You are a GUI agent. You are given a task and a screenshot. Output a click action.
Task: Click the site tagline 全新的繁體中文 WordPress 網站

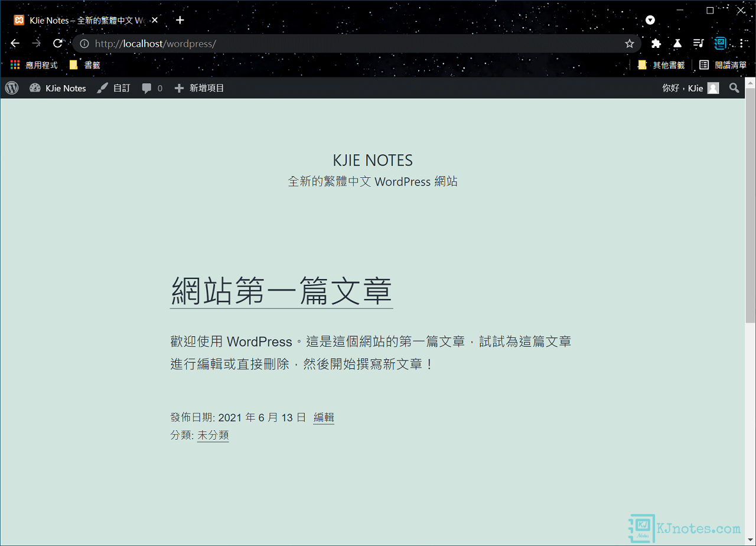373,181
